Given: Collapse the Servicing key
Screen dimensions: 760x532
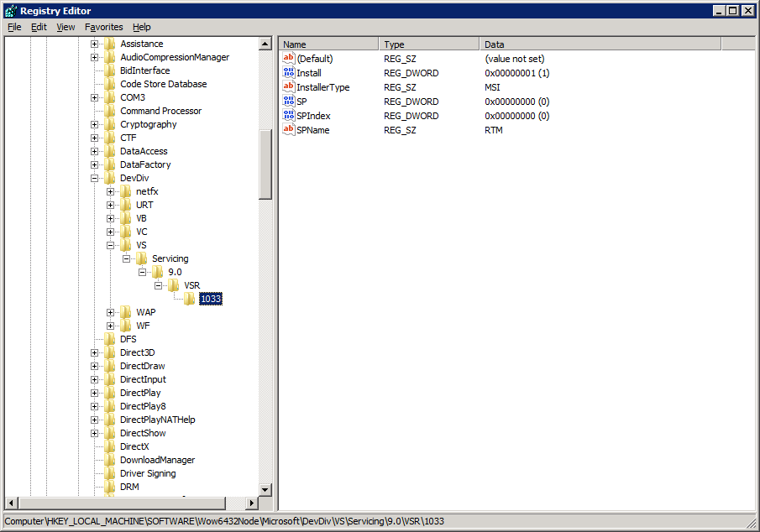Looking at the screenshot, I should pos(127,259).
